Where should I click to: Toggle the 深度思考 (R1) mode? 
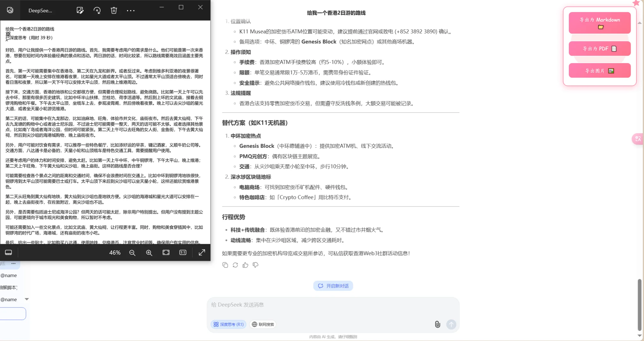pos(228,324)
